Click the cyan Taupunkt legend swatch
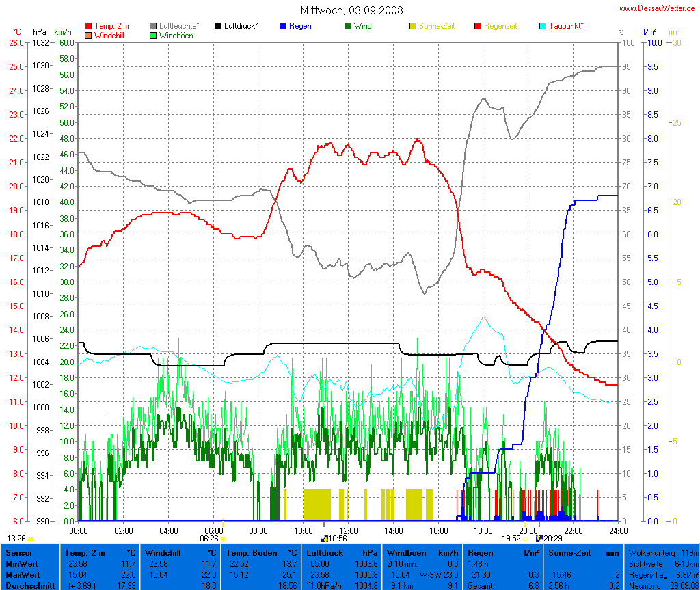The width and height of the screenshot is (700, 590). coord(543,26)
